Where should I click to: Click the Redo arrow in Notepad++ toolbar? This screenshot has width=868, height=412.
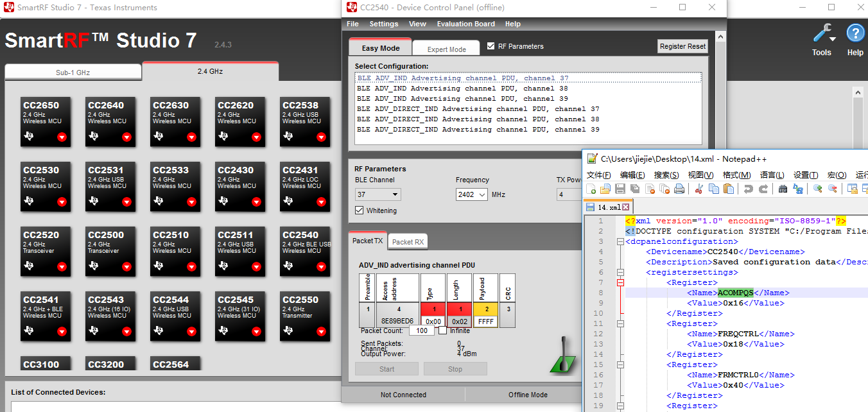click(x=763, y=189)
